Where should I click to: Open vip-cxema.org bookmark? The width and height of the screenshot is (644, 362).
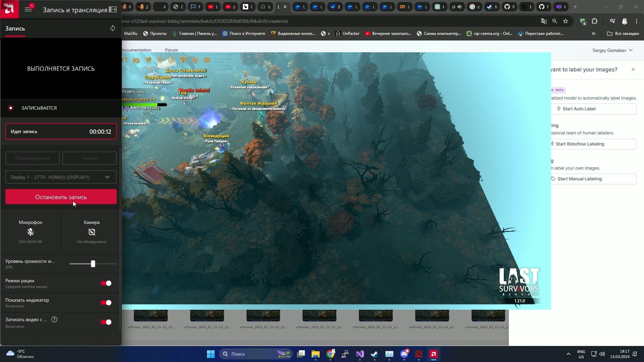tap(489, 34)
